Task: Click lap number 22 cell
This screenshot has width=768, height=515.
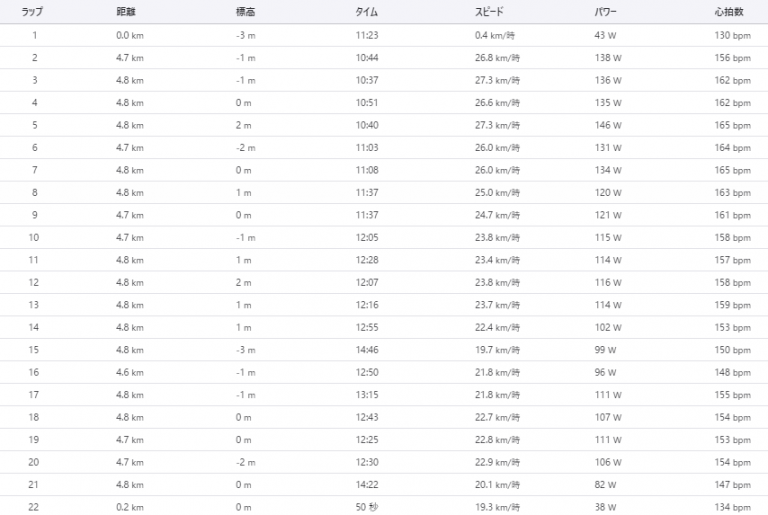Action: pos(34,506)
